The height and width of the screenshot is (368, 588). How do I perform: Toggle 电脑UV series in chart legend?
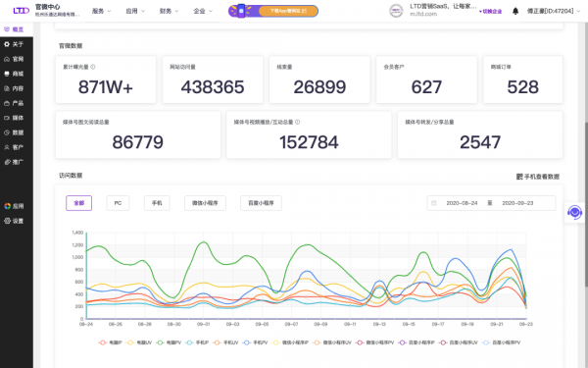[x=139, y=342]
